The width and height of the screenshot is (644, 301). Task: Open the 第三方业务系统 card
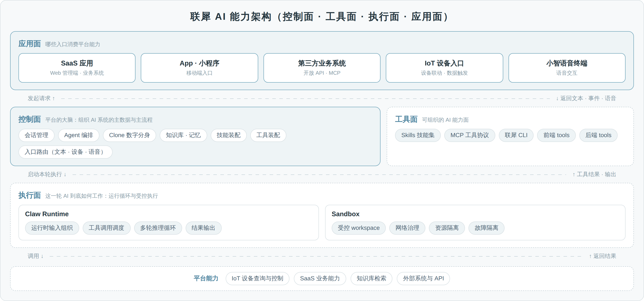point(322,68)
